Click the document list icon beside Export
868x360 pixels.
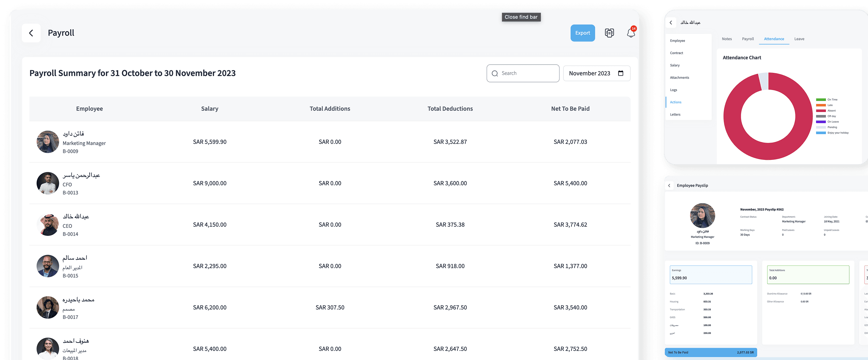tap(609, 33)
